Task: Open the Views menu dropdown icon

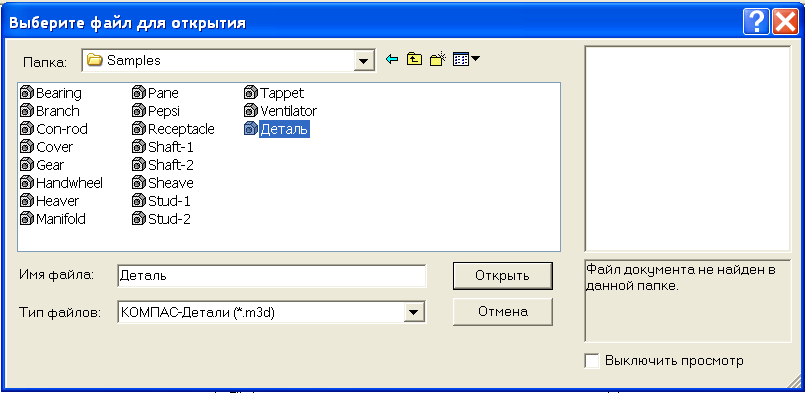Action: tap(466, 60)
